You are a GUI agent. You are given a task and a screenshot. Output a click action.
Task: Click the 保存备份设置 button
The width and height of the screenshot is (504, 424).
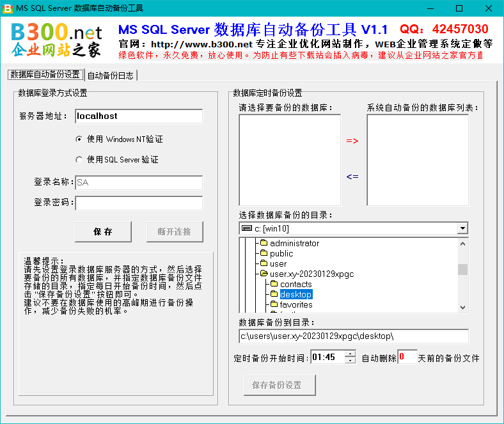click(x=280, y=385)
